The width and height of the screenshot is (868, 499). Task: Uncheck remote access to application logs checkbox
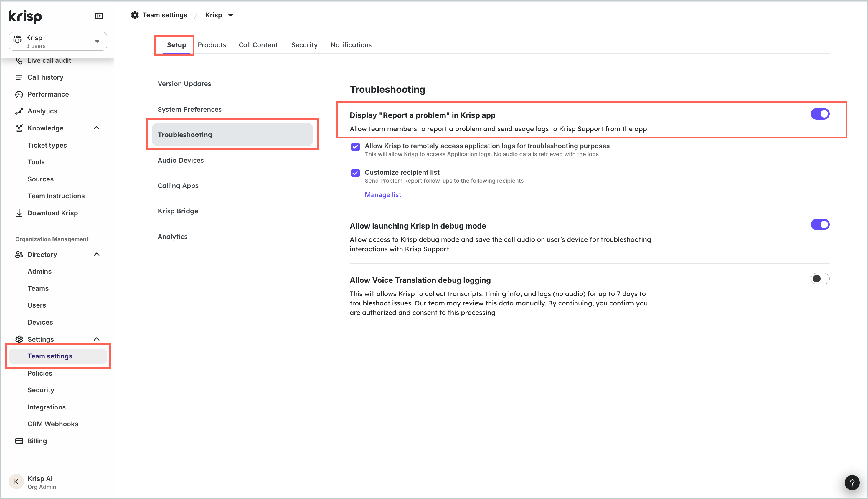pyautogui.click(x=355, y=147)
